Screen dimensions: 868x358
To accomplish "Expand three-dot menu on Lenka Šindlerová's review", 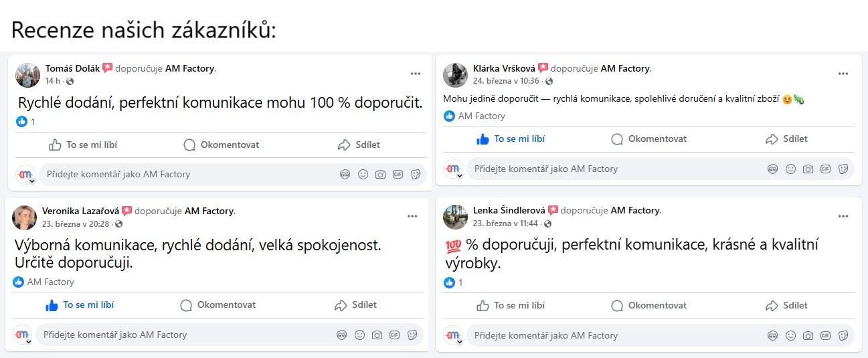I will [843, 216].
